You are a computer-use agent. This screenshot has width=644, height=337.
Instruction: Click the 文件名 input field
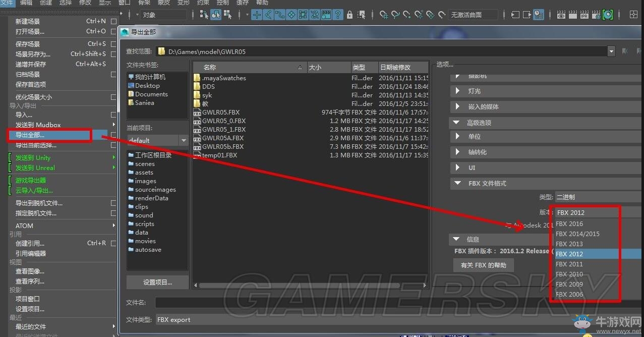(x=398, y=303)
